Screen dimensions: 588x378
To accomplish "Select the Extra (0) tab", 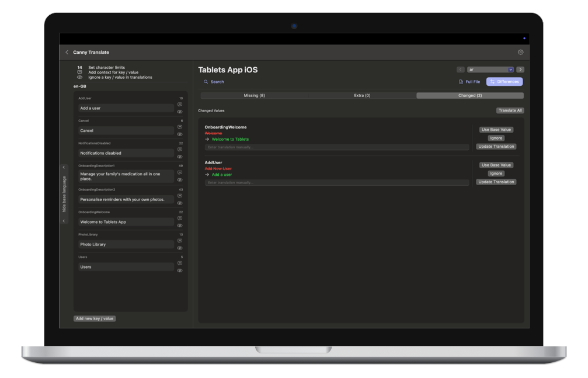I will click(x=362, y=95).
